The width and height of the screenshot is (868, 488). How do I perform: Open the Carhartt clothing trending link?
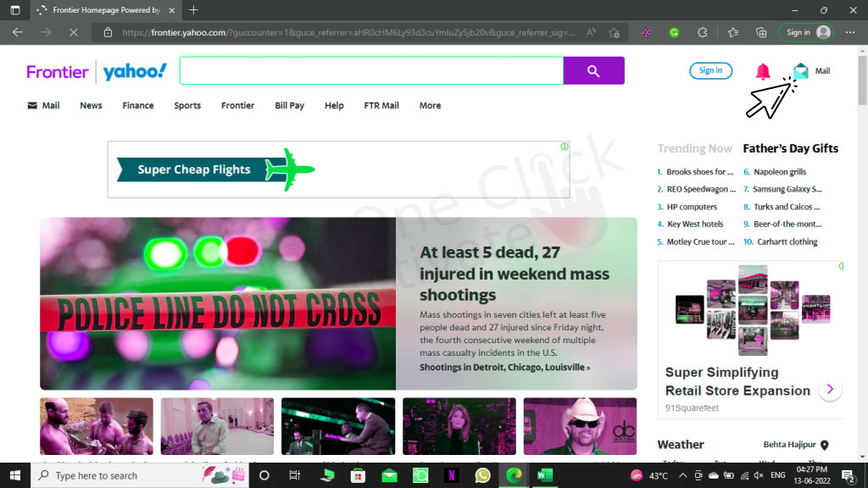point(787,241)
